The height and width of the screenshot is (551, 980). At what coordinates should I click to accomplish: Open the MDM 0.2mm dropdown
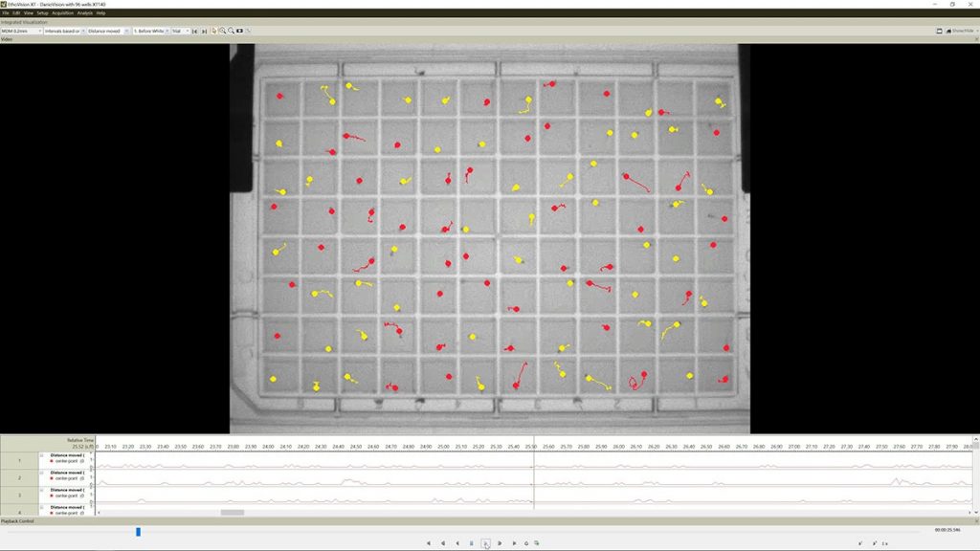tap(40, 30)
